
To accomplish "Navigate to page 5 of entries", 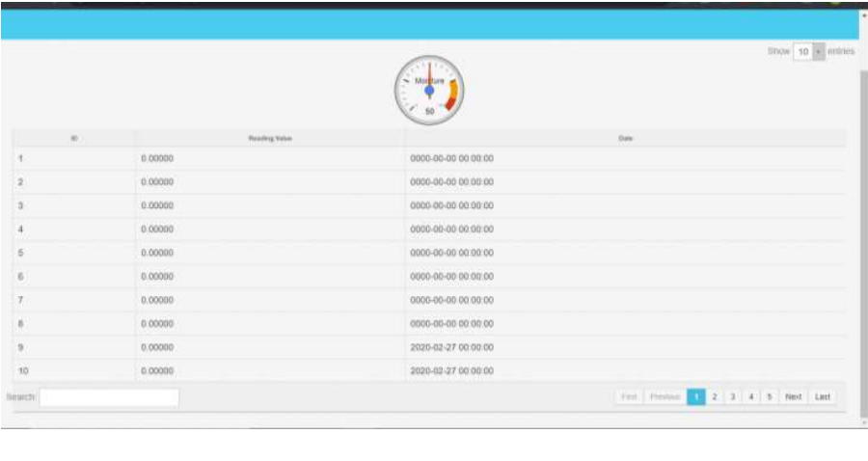I will click(770, 396).
